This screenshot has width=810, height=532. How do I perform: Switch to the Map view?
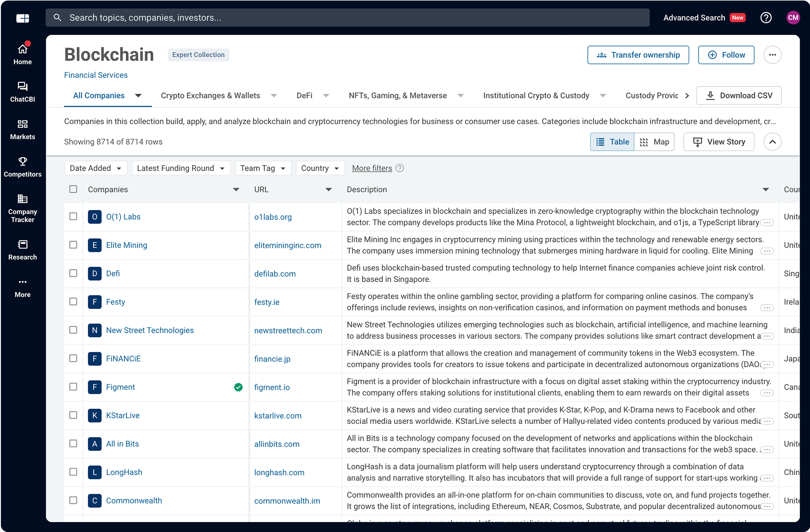coord(654,142)
